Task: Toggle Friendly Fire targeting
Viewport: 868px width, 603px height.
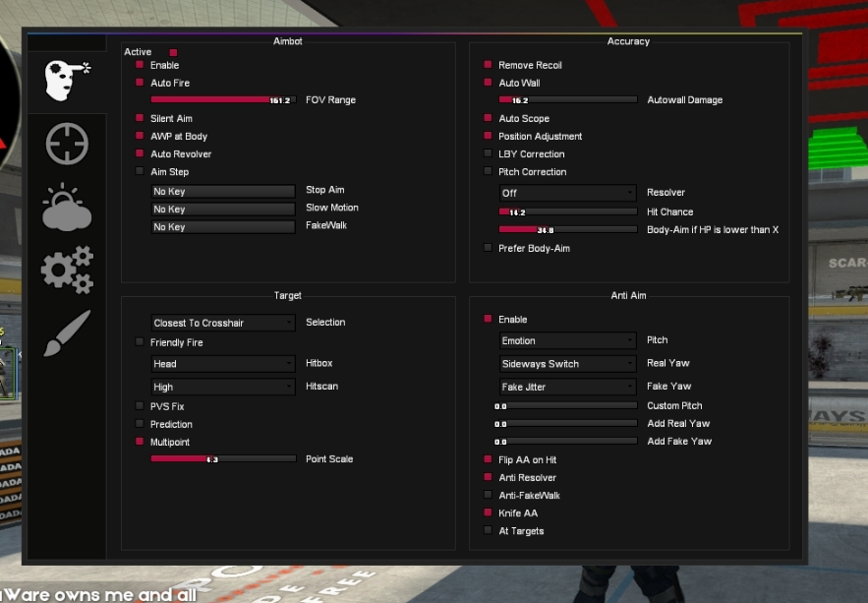Action: tap(139, 341)
